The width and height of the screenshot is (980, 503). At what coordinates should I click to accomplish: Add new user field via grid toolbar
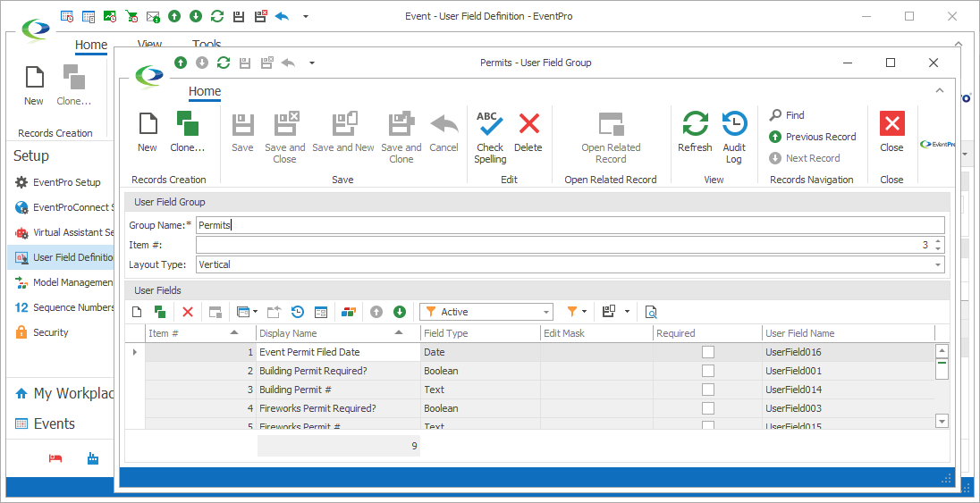pyautogui.click(x=138, y=312)
